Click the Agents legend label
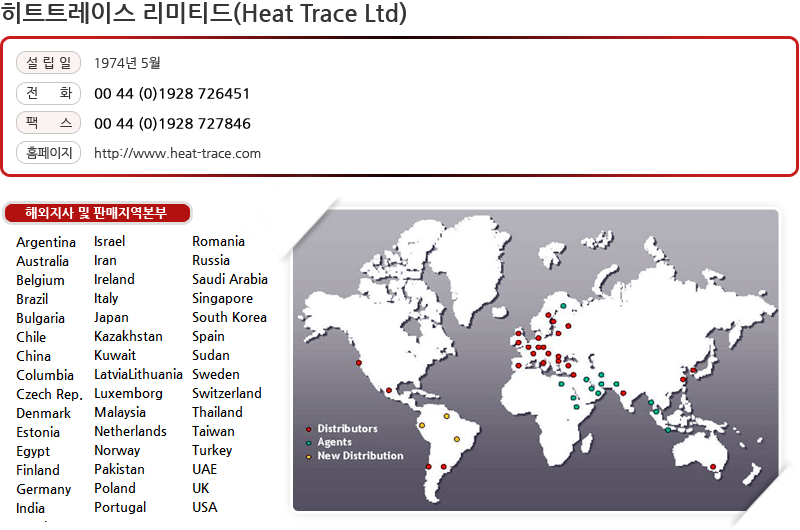 pyautogui.click(x=335, y=442)
